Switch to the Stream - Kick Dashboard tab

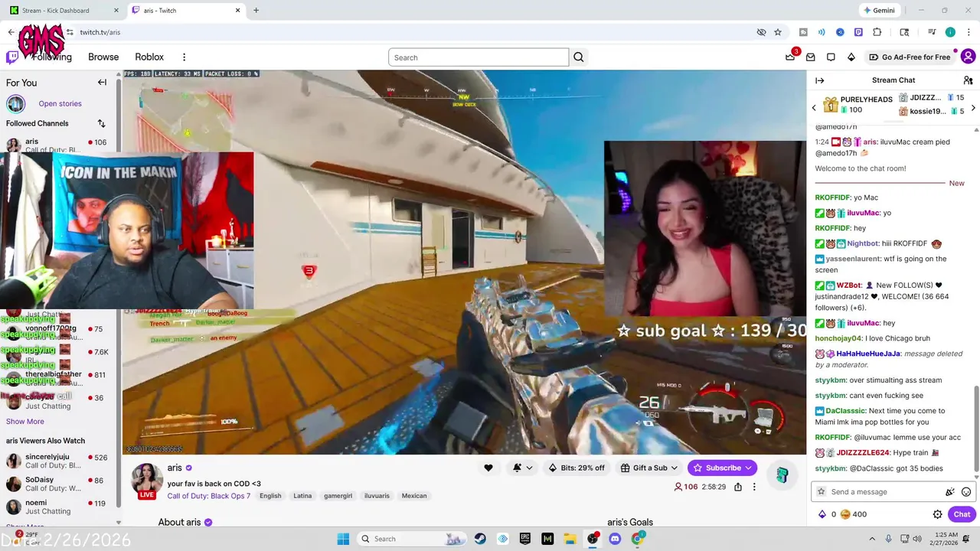click(64, 11)
